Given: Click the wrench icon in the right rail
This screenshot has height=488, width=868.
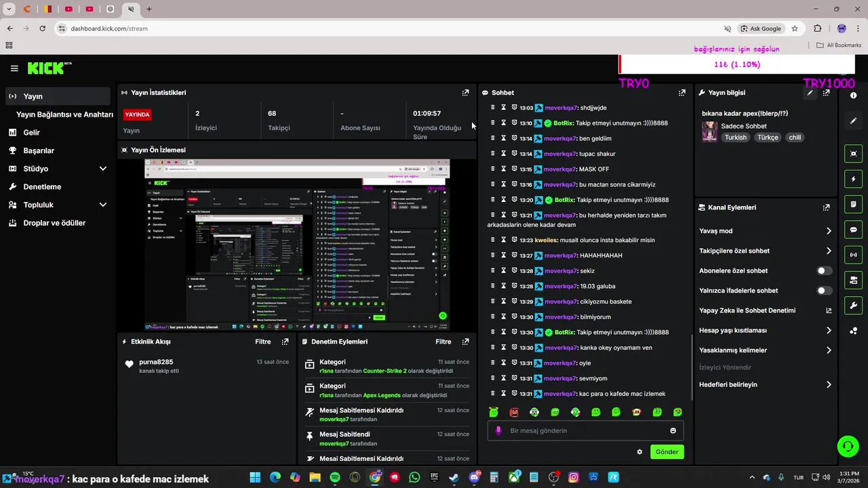Looking at the screenshot, I should pyautogui.click(x=854, y=306).
